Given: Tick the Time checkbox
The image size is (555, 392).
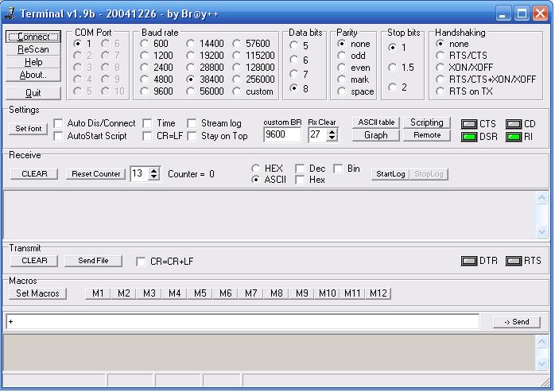Looking at the screenshot, I should 147,123.
